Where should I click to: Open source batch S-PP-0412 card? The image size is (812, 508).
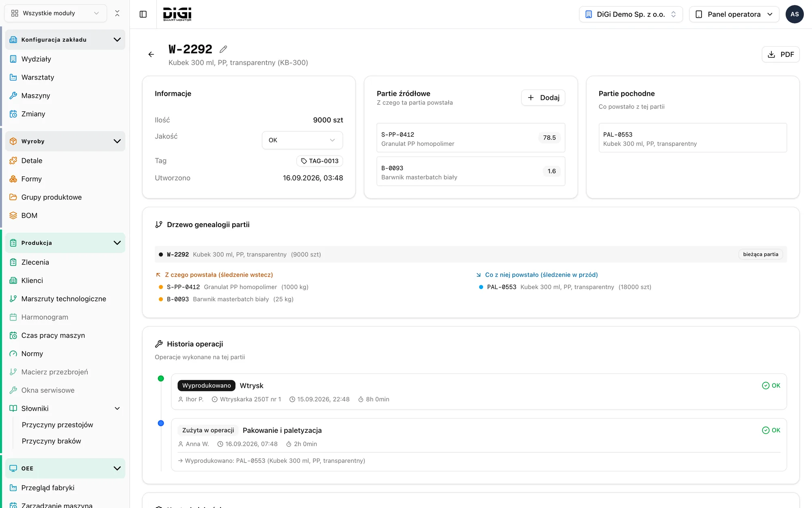point(471,138)
